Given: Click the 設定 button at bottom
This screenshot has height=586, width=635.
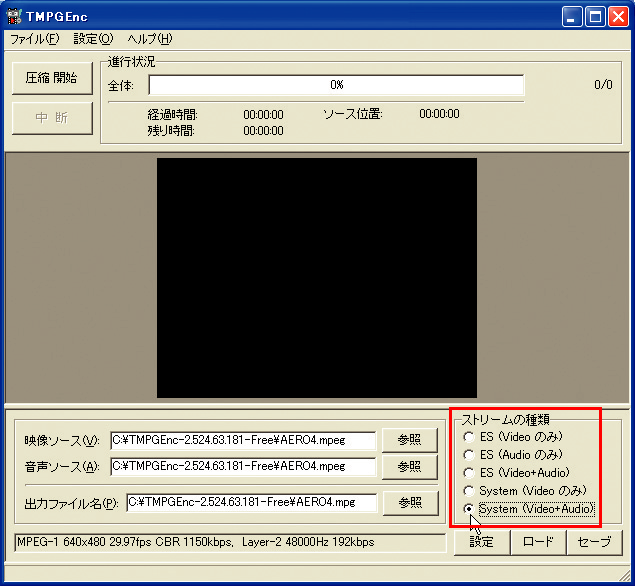Looking at the screenshot, I should (x=482, y=542).
